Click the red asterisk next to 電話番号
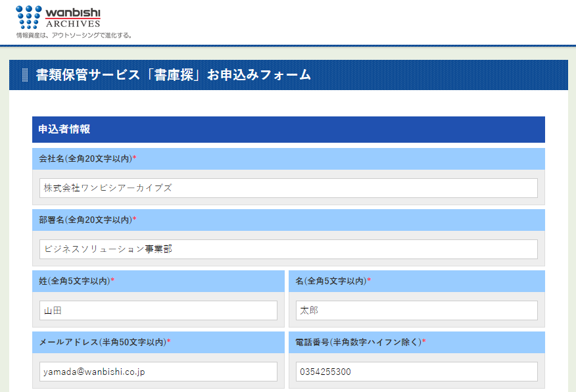The height and width of the screenshot is (392, 576). click(424, 341)
